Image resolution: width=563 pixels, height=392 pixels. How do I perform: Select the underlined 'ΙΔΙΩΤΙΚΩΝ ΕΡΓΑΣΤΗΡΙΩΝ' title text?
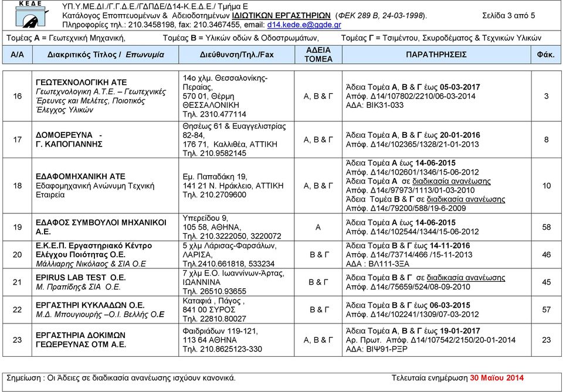pyautogui.click(x=281, y=16)
